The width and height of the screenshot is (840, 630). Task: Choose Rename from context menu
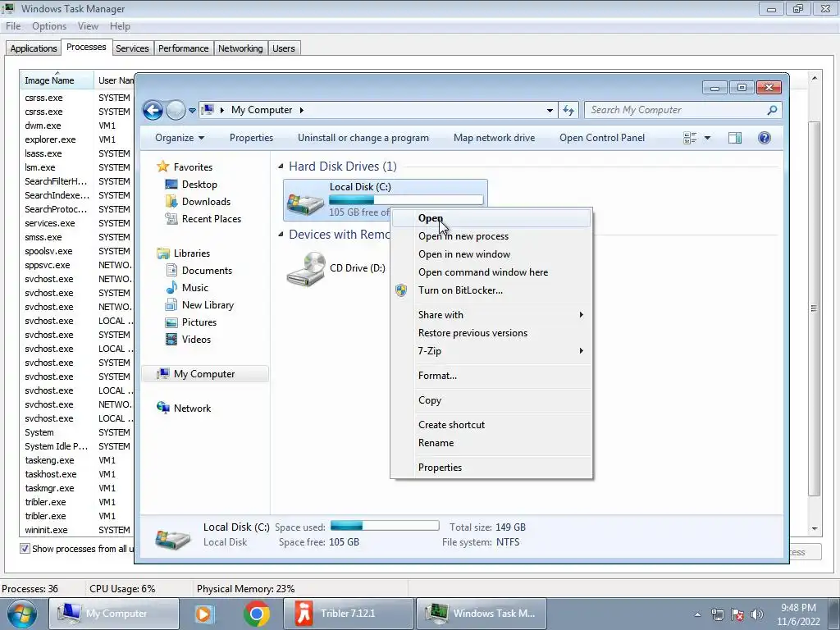(x=491, y=443)
